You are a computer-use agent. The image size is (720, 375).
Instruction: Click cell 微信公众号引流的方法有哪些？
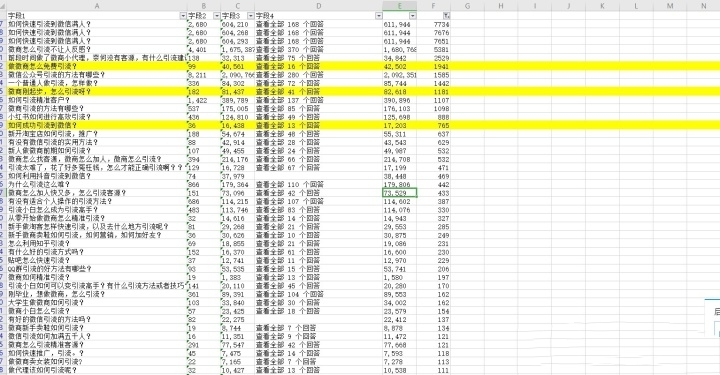coord(96,75)
